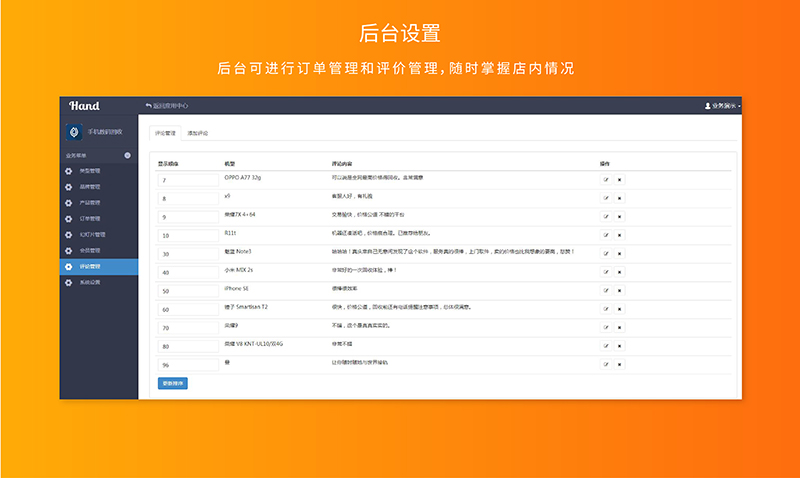
Task: Delete the comment with order 70
Action: (619, 328)
